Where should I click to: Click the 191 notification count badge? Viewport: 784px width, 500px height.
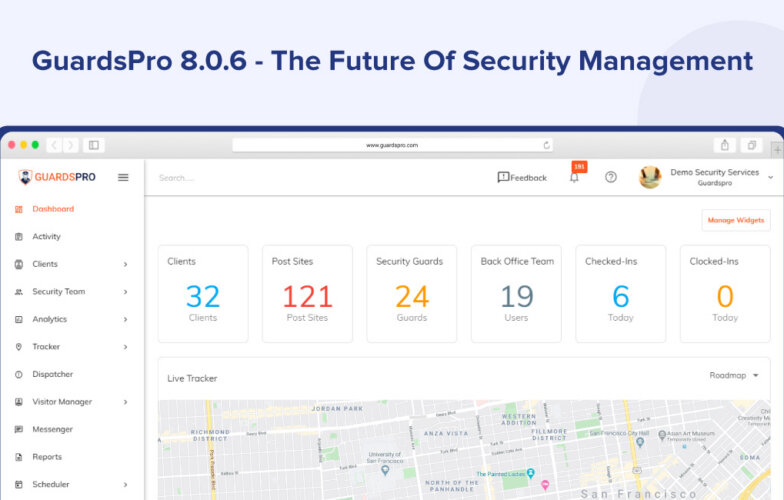[580, 166]
